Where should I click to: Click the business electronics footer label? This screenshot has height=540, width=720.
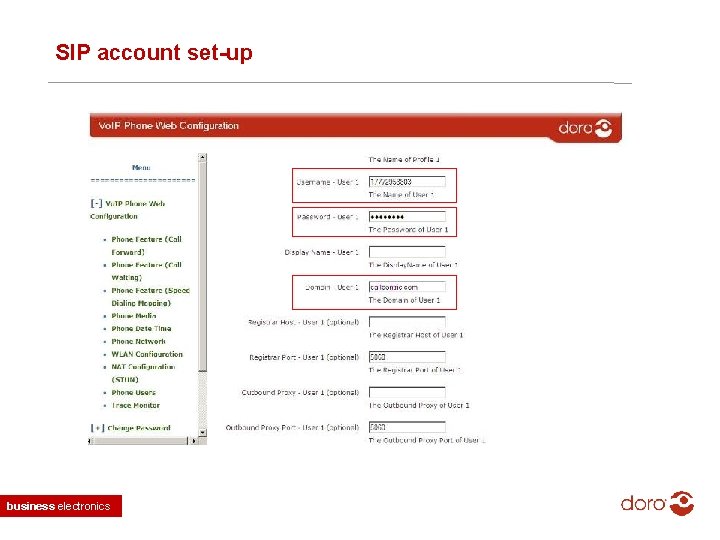click(61, 506)
